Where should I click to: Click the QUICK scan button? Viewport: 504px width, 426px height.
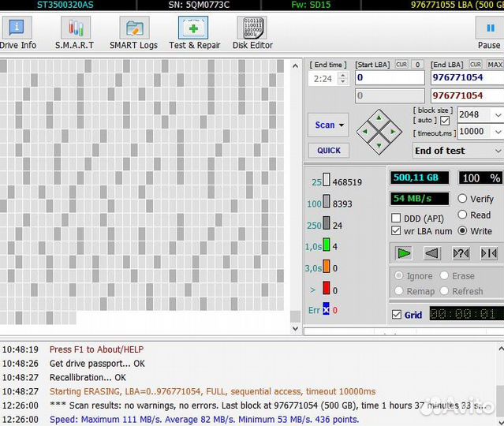(329, 151)
